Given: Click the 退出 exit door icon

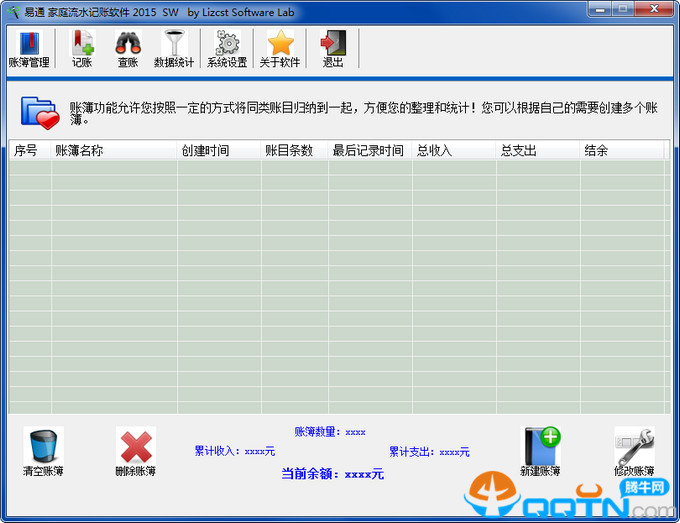Looking at the screenshot, I should (x=333, y=48).
